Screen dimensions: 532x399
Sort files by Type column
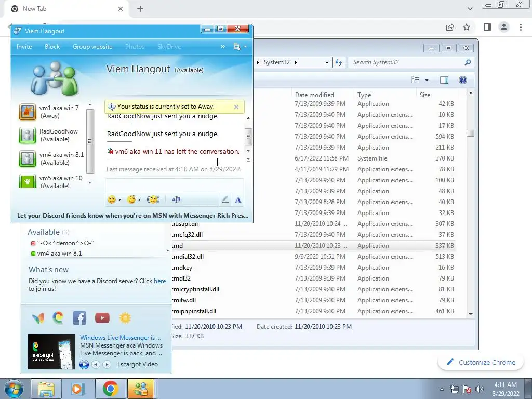(x=385, y=95)
